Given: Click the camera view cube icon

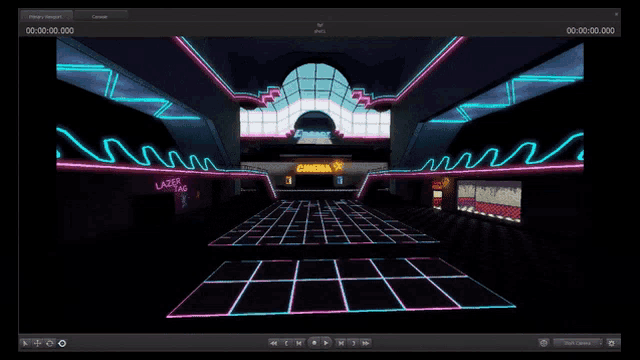Looking at the screenshot, I should point(544,343).
